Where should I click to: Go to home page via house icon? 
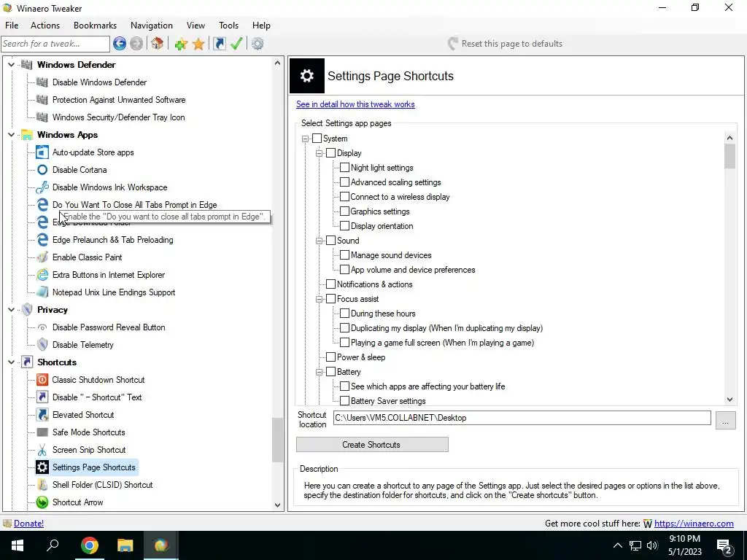[x=158, y=44]
